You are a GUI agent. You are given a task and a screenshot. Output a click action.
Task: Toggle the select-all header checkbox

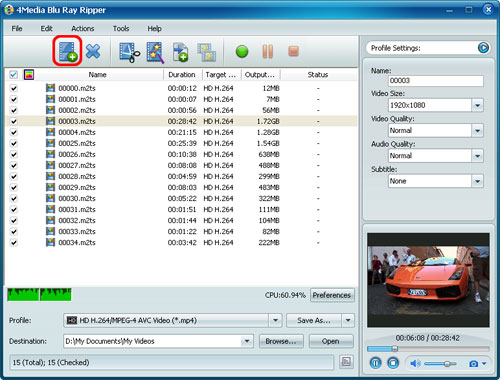[x=13, y=75]
